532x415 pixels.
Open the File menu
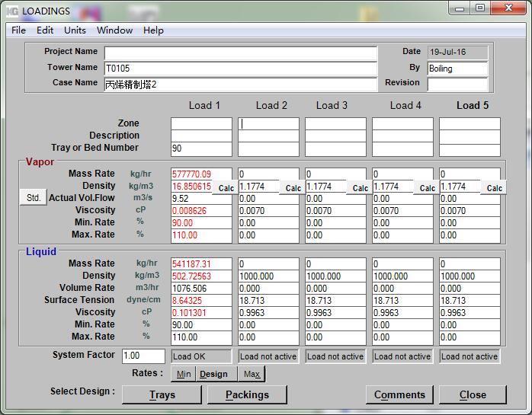pos(18,30)
